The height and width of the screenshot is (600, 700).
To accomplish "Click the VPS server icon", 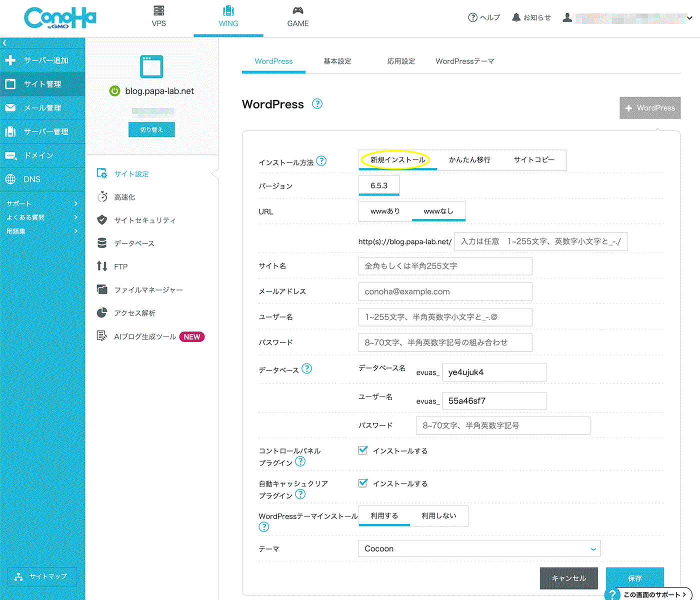I will click(x=158, y=10).
